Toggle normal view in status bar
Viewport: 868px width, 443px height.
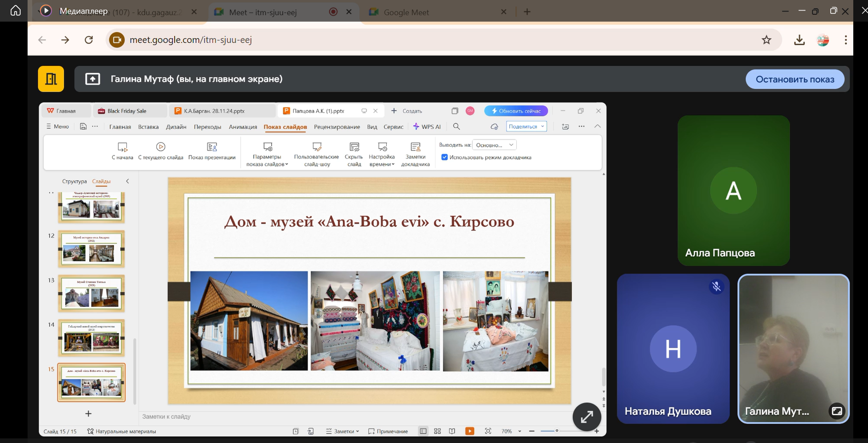pos(423,431)
